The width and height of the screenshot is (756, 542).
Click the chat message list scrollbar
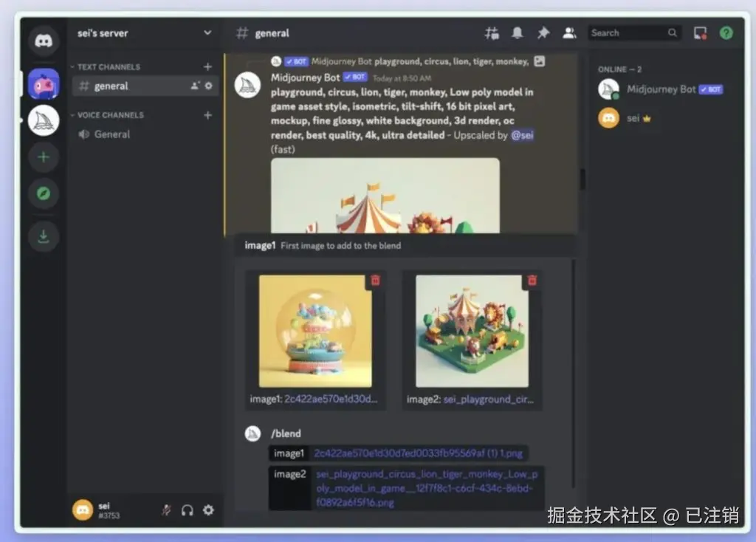point(583,179)
